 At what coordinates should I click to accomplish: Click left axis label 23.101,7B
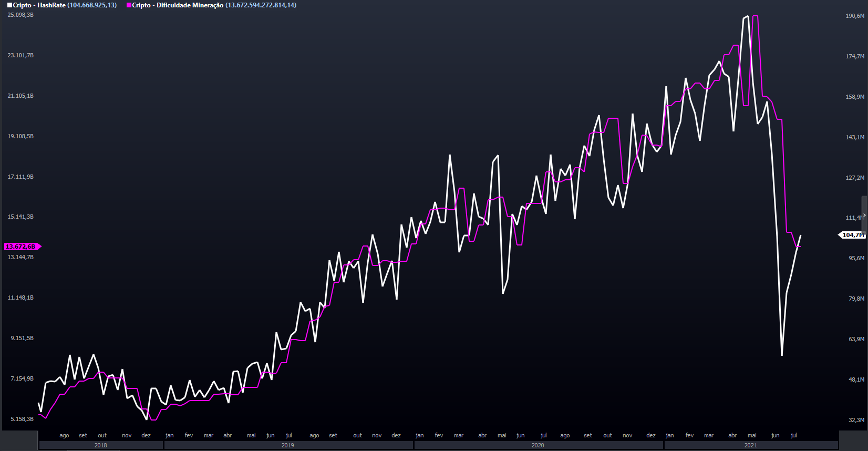[x=20, y=55]
